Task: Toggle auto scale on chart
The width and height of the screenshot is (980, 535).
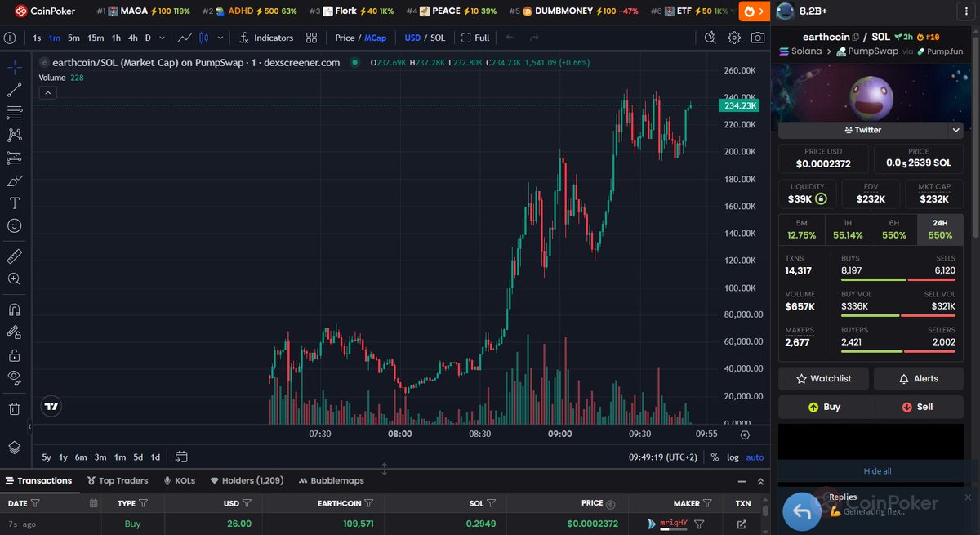Action: (755, 457)
